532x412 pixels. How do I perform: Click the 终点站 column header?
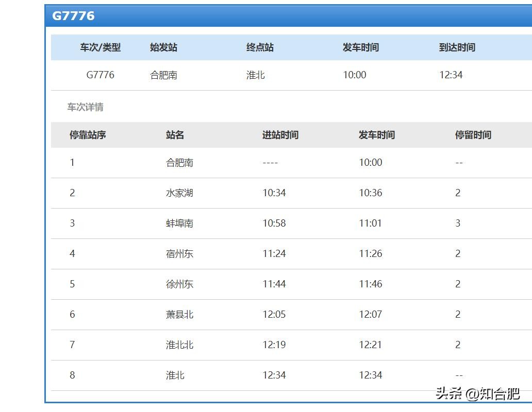pyautogui.click(x=260, y=47)
